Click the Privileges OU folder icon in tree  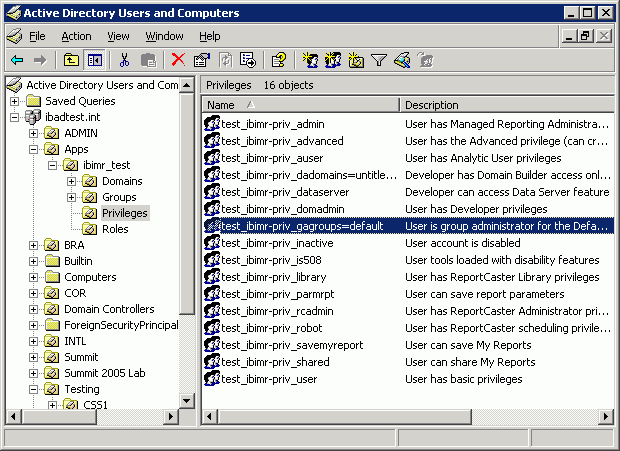pos(90,213)
